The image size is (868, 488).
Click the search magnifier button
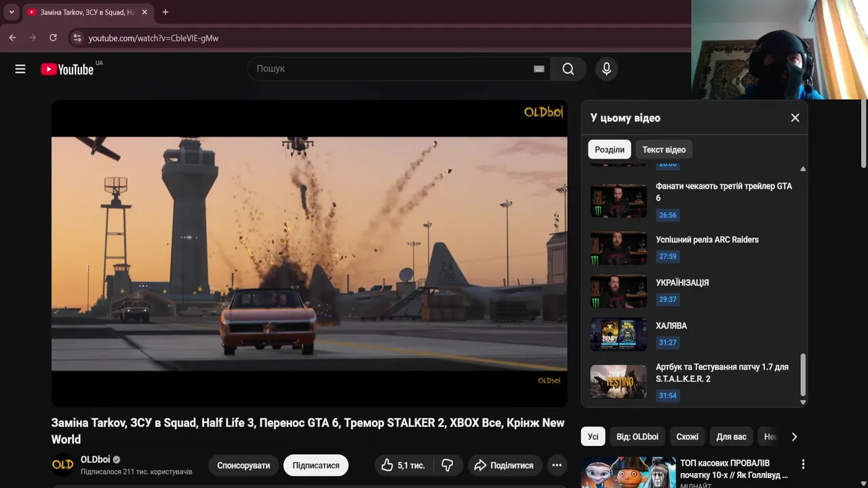568,68
